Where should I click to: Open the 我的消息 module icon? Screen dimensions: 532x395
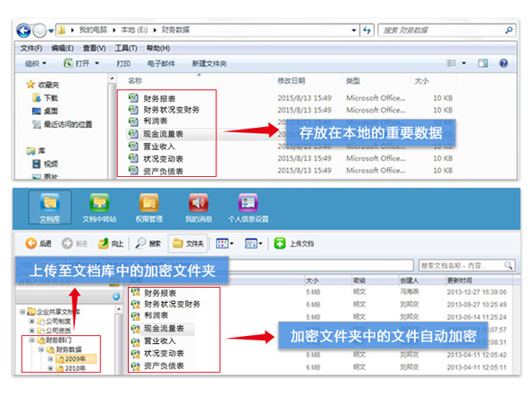tap(198, 207)
